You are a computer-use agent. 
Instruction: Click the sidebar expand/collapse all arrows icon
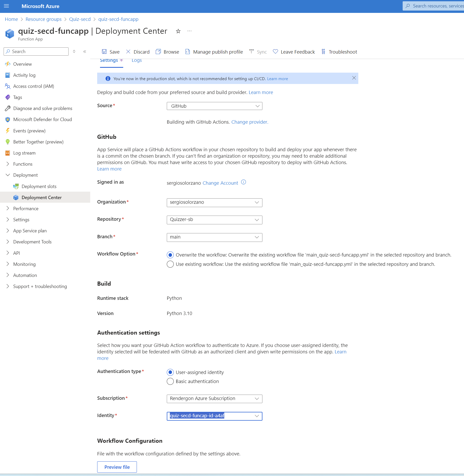(x=74, y=52)
